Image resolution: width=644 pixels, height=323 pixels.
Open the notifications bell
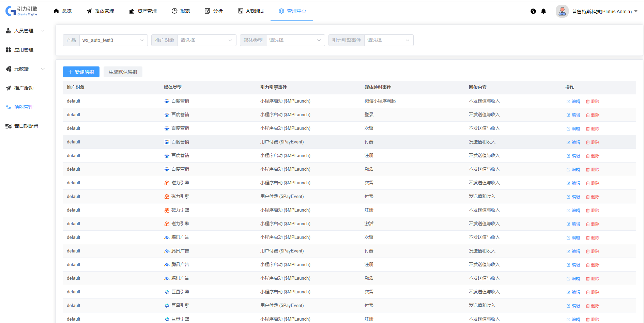[x=543, y=11]
